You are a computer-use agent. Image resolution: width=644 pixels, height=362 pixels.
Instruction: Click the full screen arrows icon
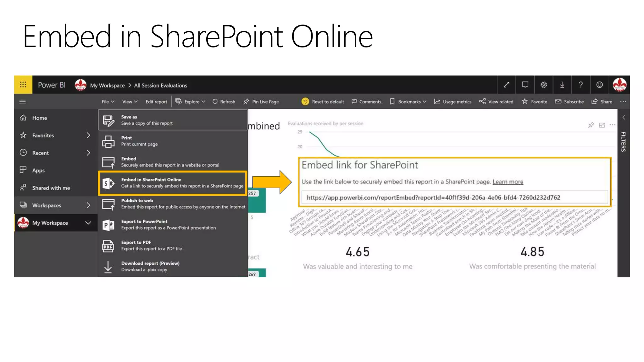pos(506,85)
